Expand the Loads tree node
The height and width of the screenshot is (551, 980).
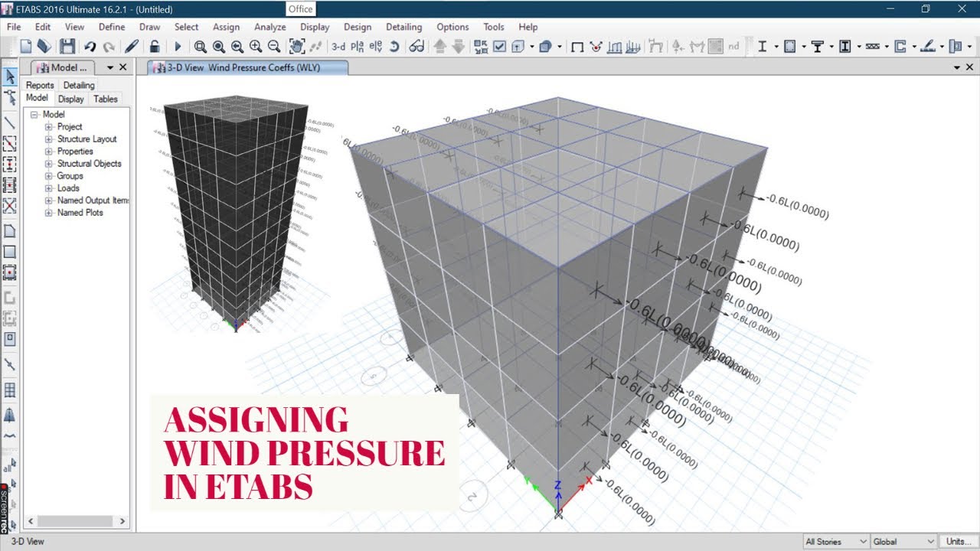coord(49,188)
